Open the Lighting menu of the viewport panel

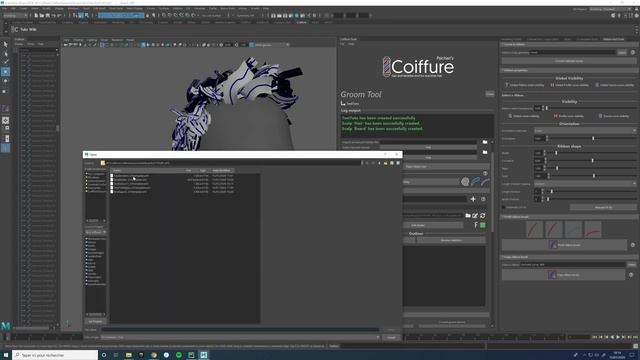(92, 40)
